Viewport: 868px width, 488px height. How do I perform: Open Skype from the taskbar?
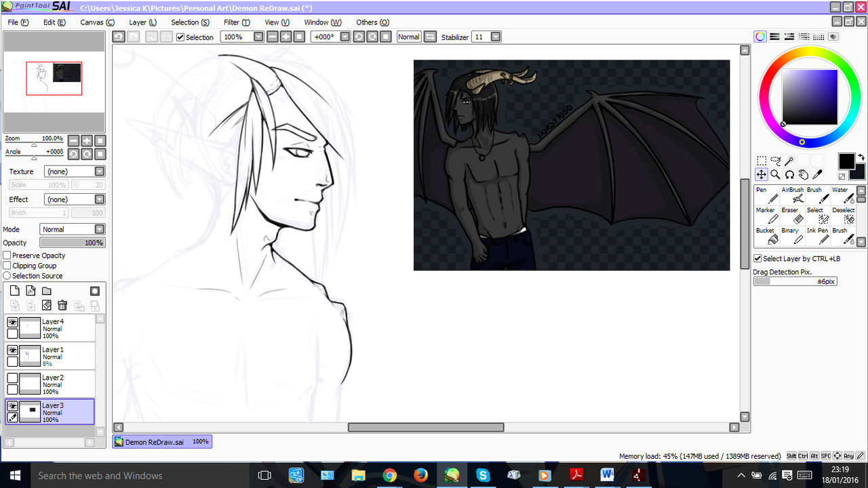tap(483, 475)
